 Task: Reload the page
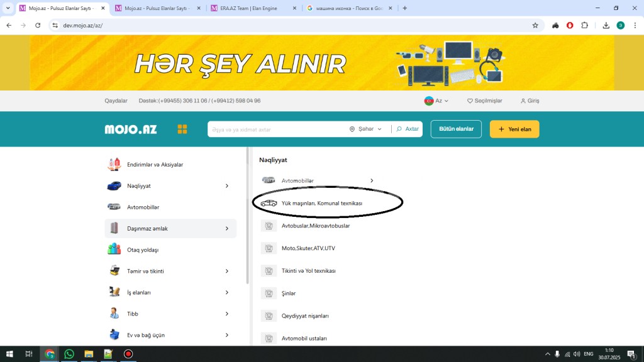tap(38, 25)
